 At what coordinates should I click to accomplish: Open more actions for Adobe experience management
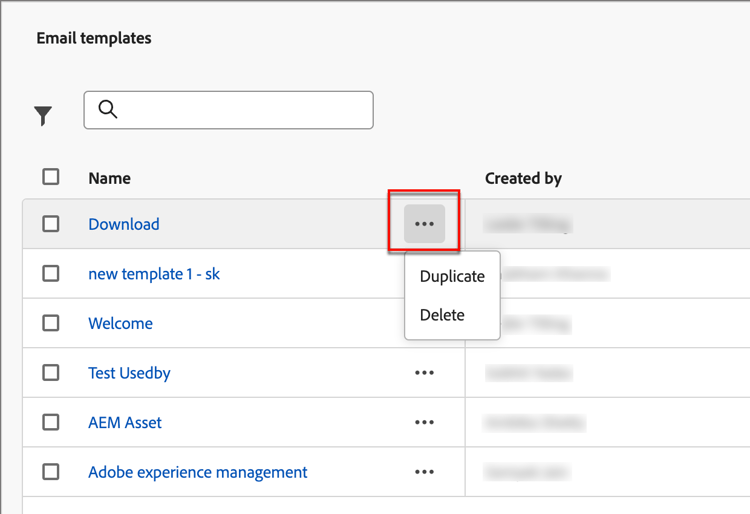point(424,472)
